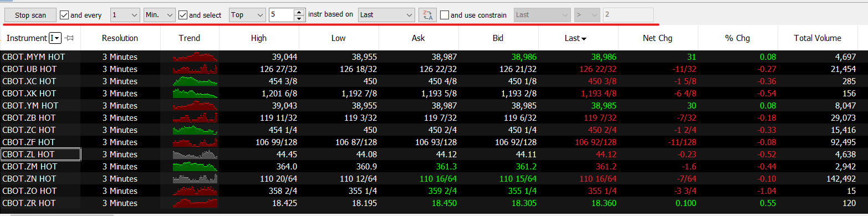Viewport: 868px width, 216px height.
Task: Click the Ask column header
Action: click(x=418, y=38)
